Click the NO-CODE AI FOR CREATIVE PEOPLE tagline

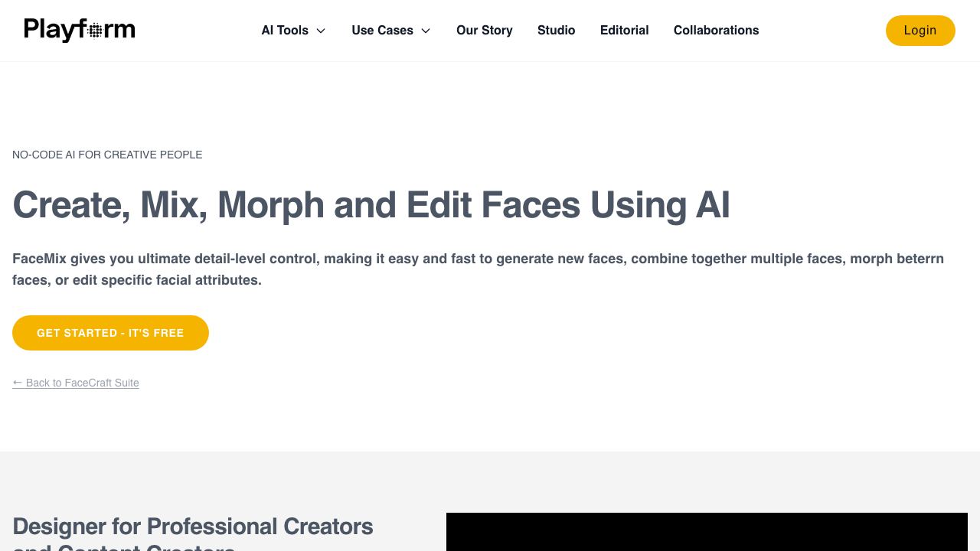click(x=107, y=155)
